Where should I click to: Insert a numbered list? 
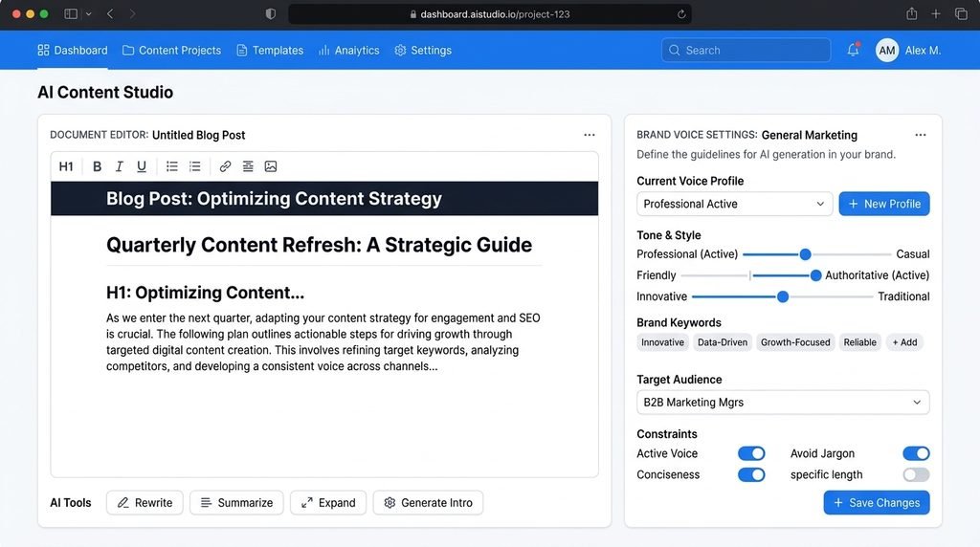click(x=195, y=166)
